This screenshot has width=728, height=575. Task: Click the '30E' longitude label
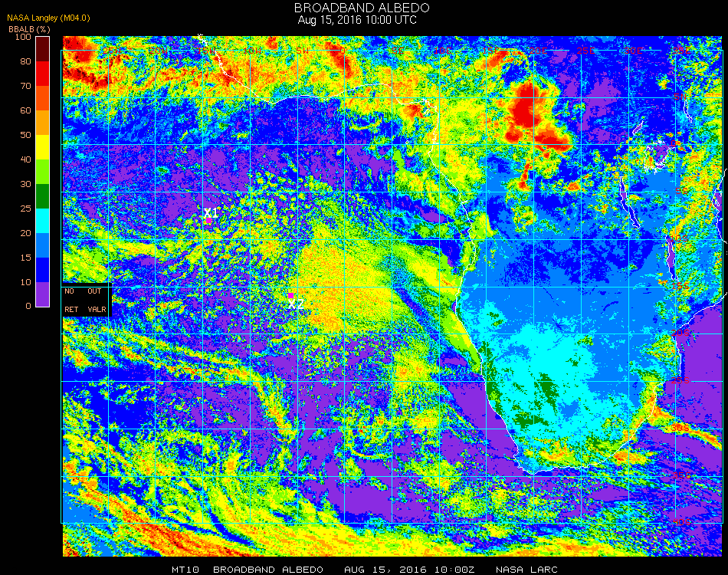tap(633, 51)
